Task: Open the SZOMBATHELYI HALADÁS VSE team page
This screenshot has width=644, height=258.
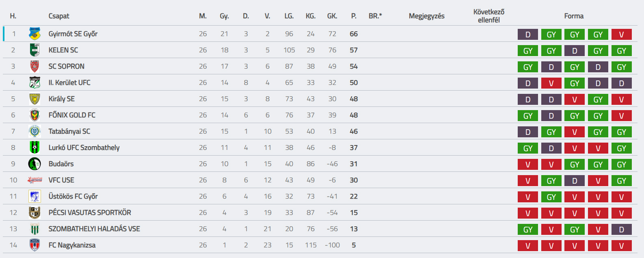Action: click(94, 229)
